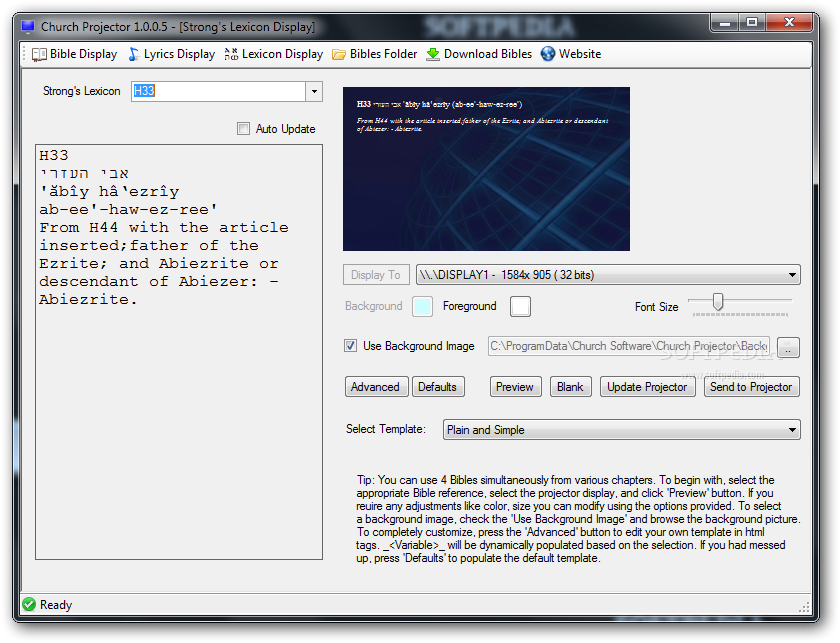The width and height of the screenshot is (840, 643).
Task: Click the Bible Display book icon
Action: [39, 54]
